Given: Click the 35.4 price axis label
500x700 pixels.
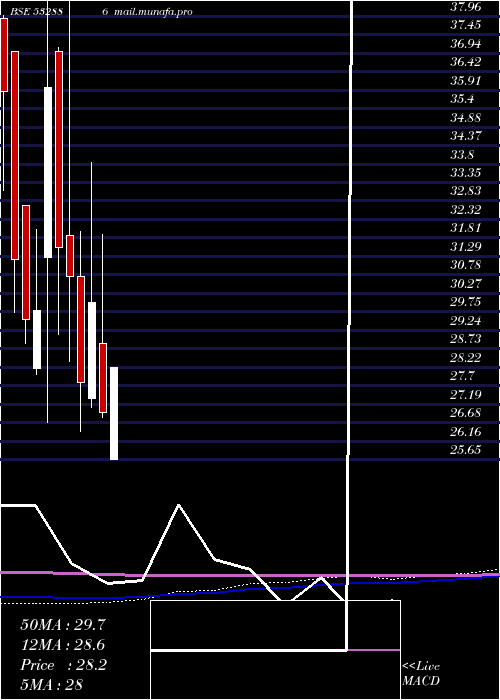Looking at the screenshot, I should [462, 99].
